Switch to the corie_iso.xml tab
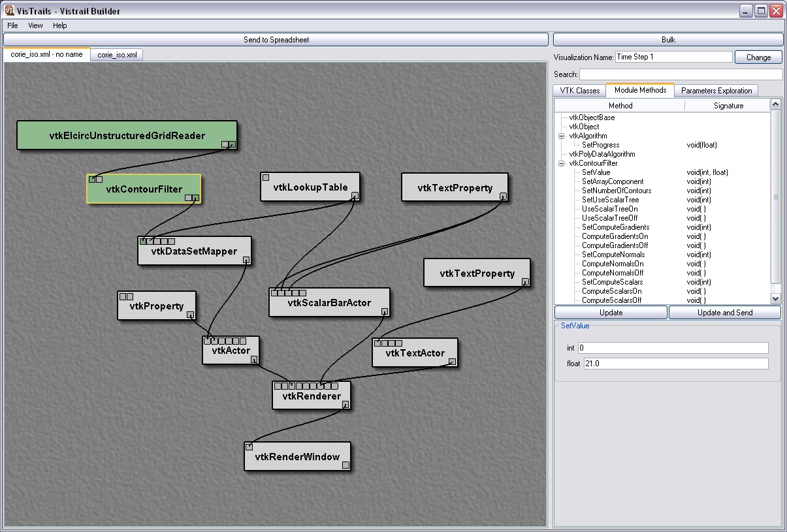Image resolution: width=787 pixels, height=532 pixels. point(117,55)
